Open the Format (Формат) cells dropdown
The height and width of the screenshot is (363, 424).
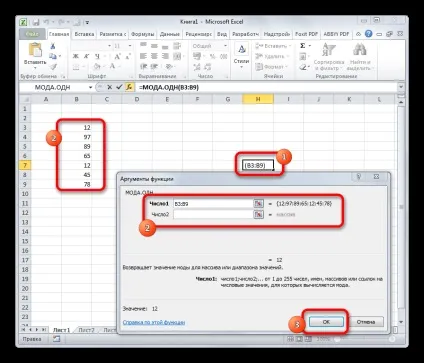click(x=271, y=67)
